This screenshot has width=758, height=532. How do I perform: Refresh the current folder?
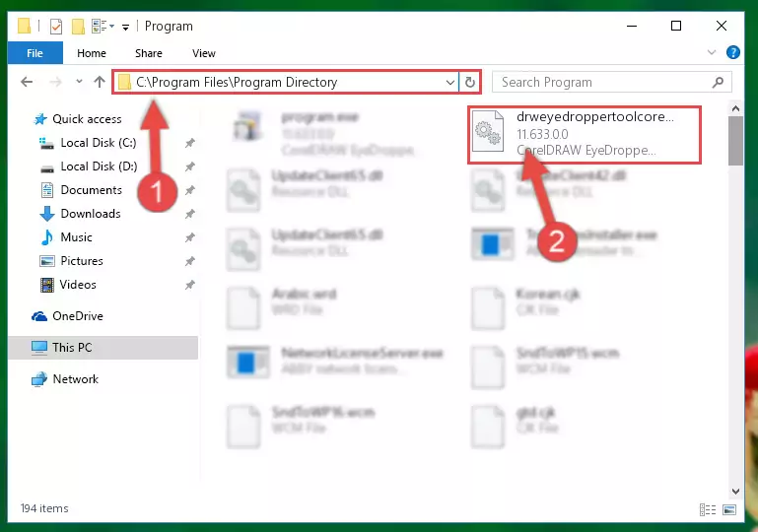coord(469,82)
